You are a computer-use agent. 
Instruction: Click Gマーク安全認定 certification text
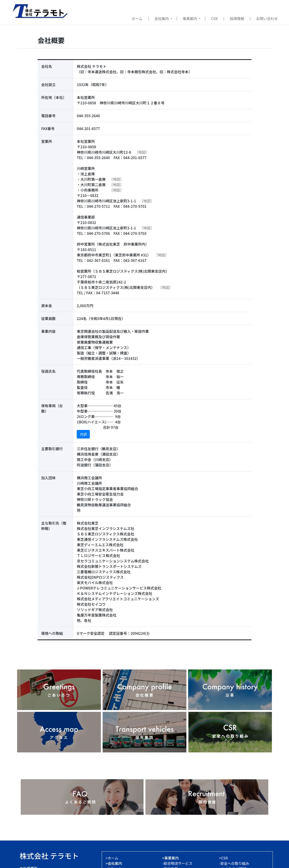[90, 633]
